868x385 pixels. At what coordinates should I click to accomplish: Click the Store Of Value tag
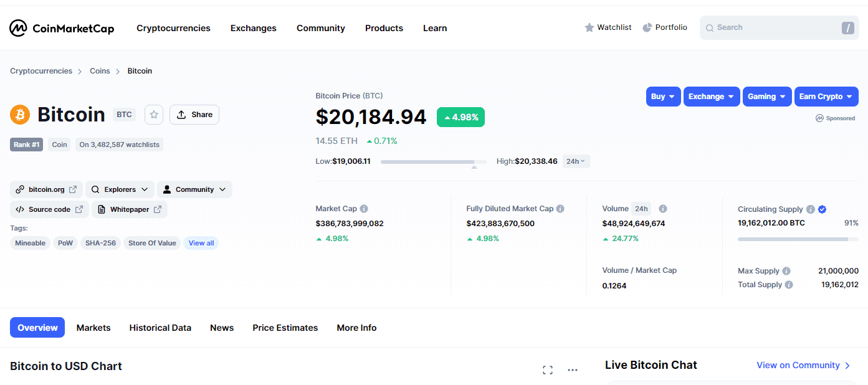(152, 243)
